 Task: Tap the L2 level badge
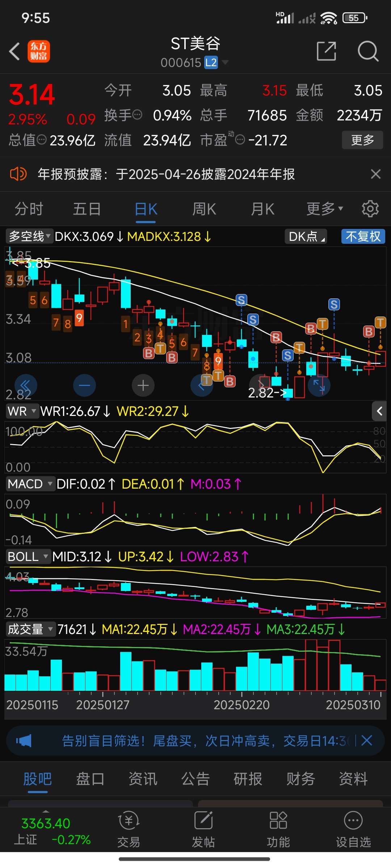tap(211, 63)
